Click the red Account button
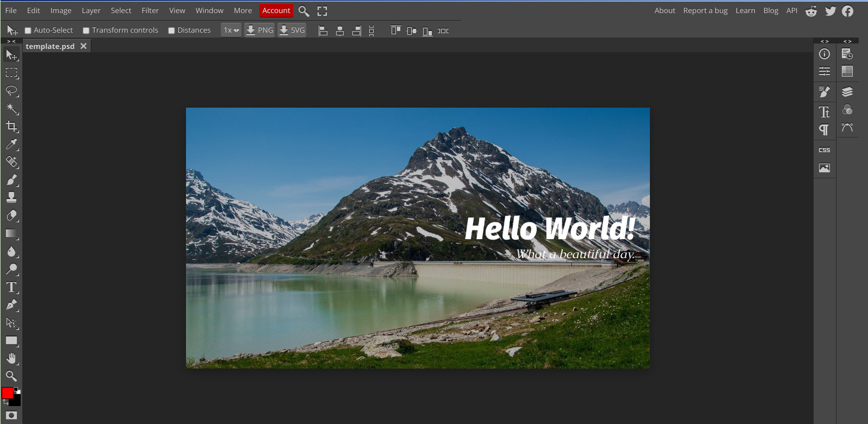The image size is (868, 424). (x=276, y=10)
